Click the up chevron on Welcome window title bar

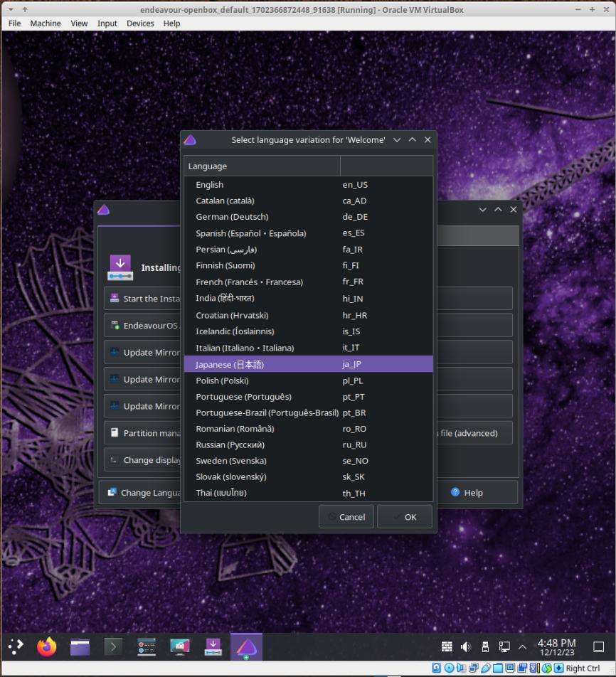coord(498,209)
